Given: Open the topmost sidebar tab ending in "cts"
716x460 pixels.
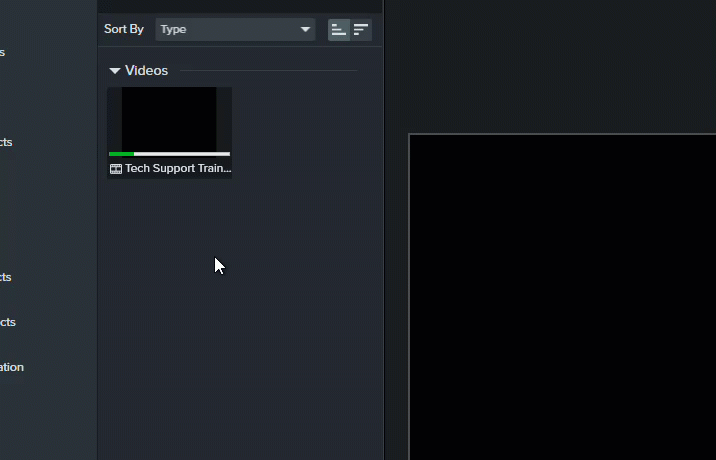Looking at the screenshot, I should [6, 142].
